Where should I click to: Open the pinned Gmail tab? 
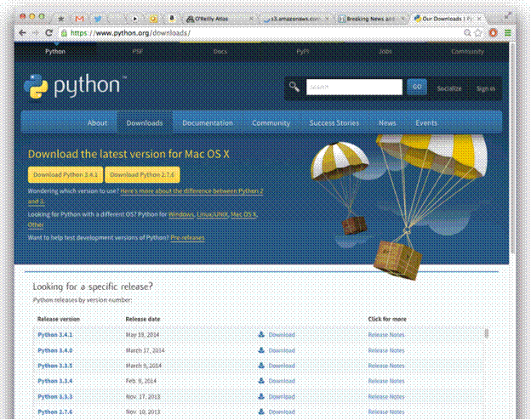(x=80, y=19)
